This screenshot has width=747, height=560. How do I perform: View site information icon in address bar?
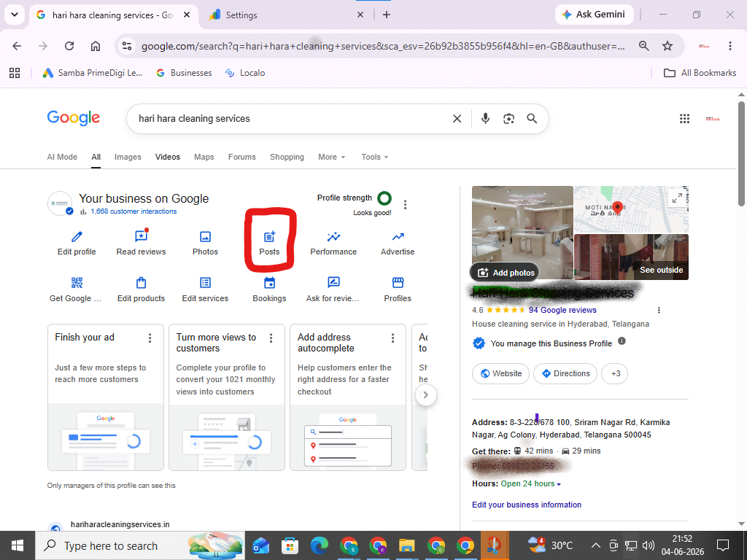click(127, 46)
